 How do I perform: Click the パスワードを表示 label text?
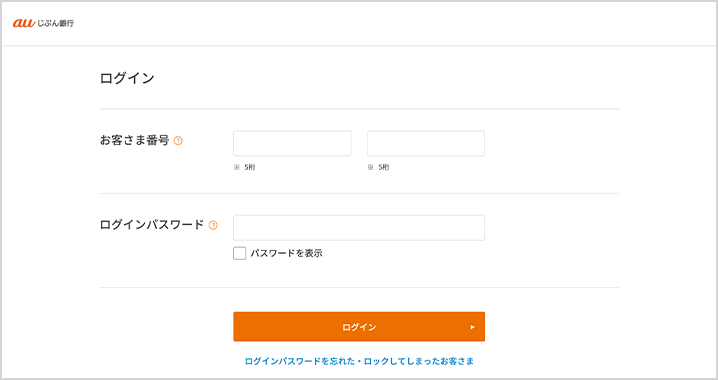(x=286, y=253)
